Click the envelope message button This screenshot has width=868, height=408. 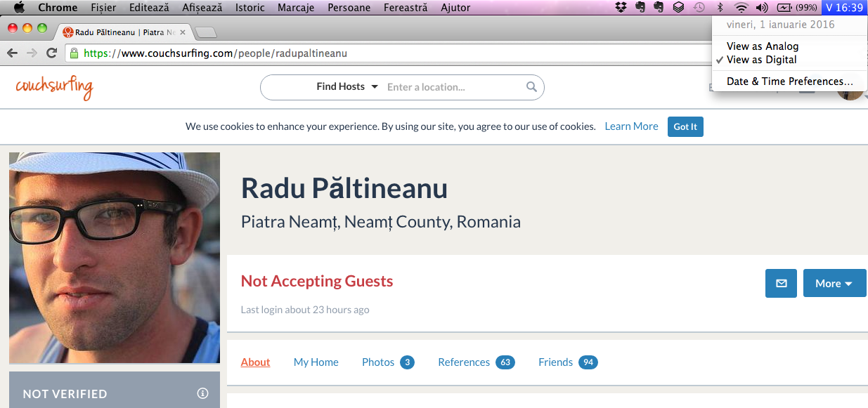click(781, 283)
